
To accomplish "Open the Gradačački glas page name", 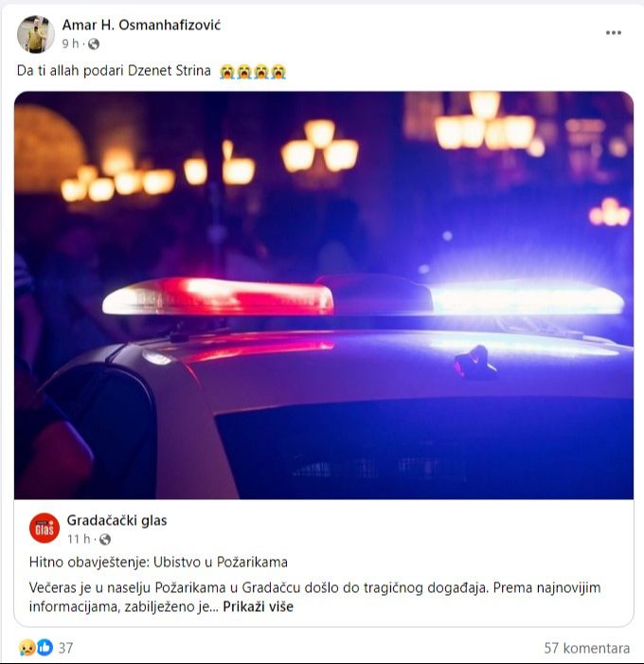I will click(x=116, y=520).
